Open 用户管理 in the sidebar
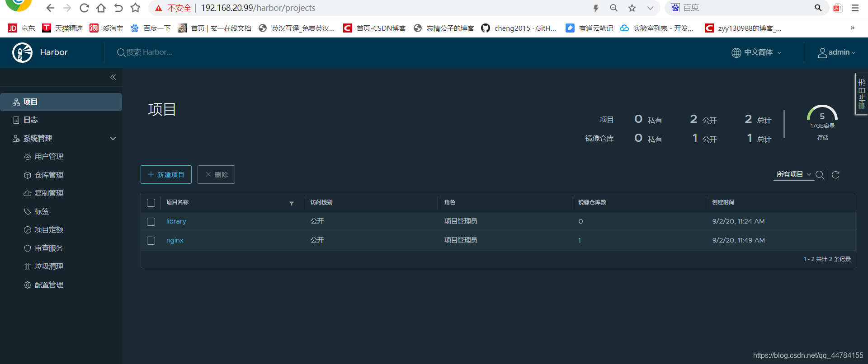This screenshot has height=364, width=868. pos(44,157)
